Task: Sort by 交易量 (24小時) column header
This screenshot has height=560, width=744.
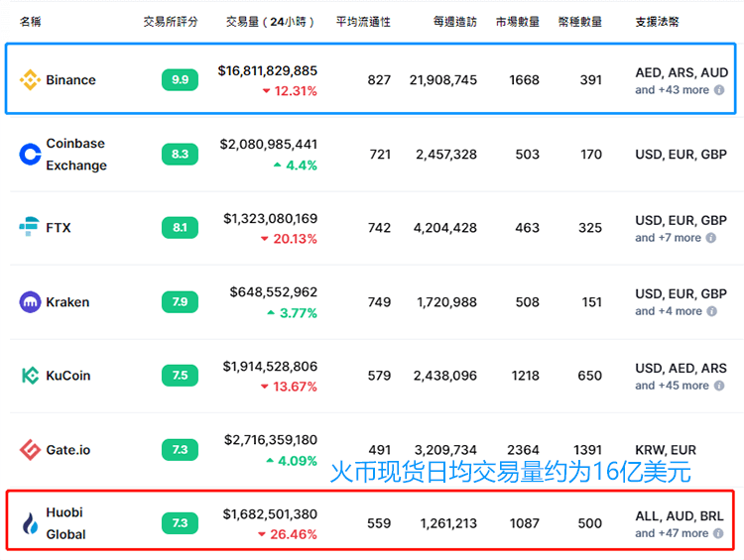Action: [x=270, y=22]
